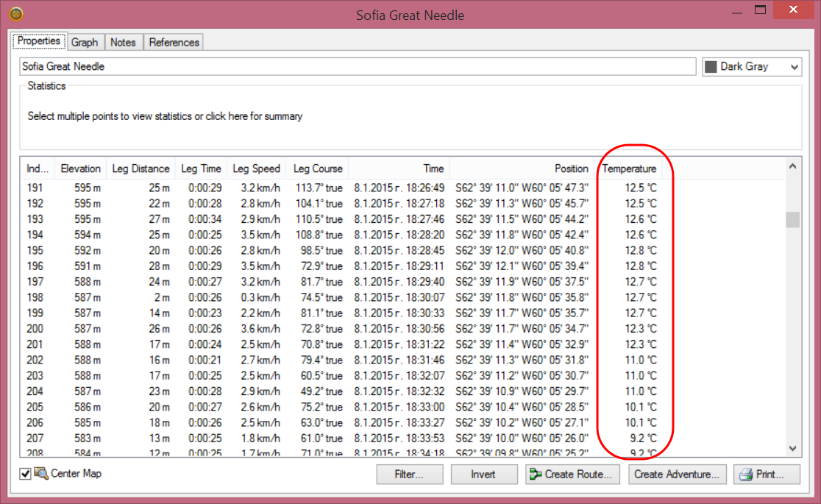This screenshot has height=504, width=821.
Task: Click the BaseCamp app icon in title bar
Action: [x=15, y=14]
